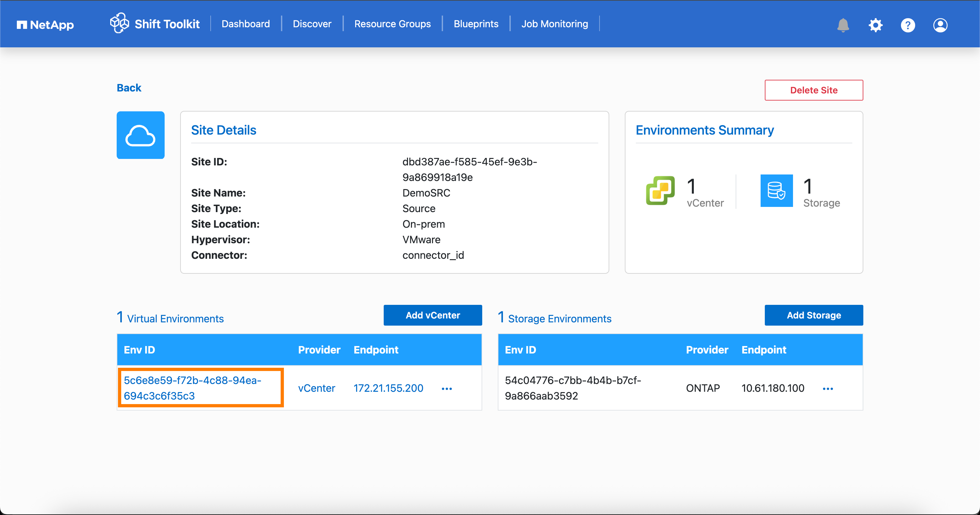This screenshot has height=515, width=980.
Task: Click Add vCenter
Action: (x=433, y=315)
